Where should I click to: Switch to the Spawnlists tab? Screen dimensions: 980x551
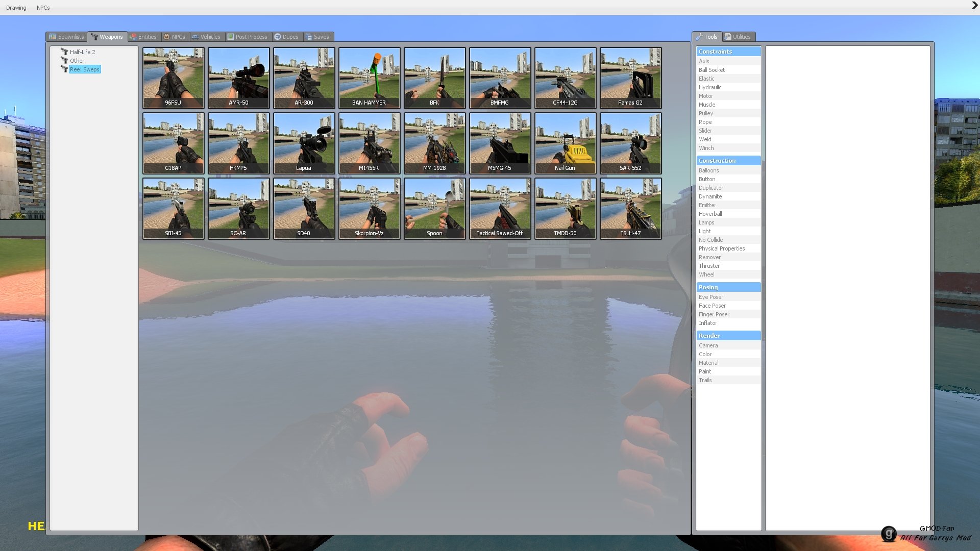pos(66,37)
